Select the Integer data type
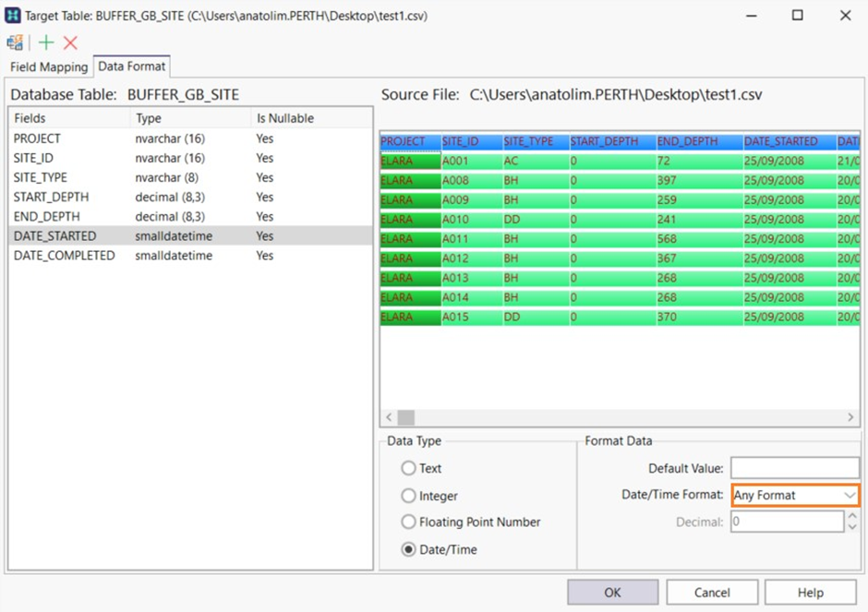Image resolution: width=868 pixels, height=612 pixels. coord(408,496)
